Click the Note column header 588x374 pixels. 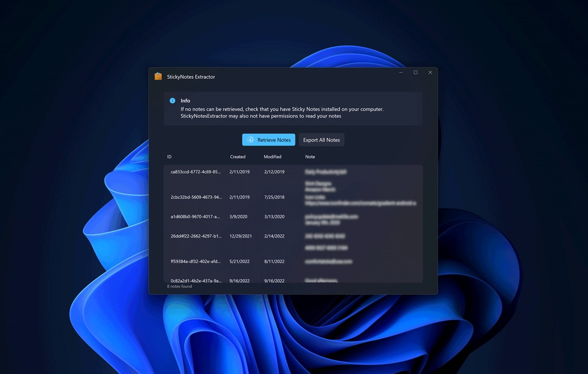click(x=310, y=156)
